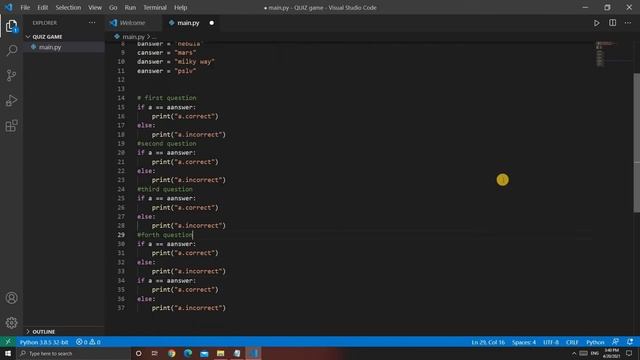
Task: Open notifications bell in status bar
Action: point(630,342)
